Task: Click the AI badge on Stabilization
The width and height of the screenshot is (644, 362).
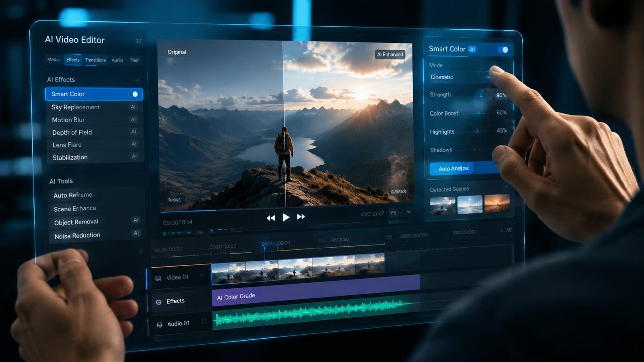Action: [x=134, y=156]
